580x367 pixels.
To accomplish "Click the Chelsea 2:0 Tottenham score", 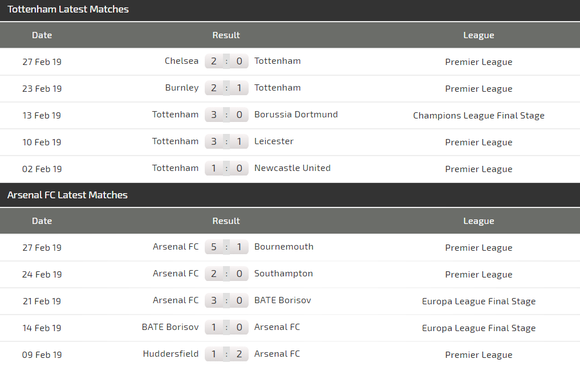I will click(x=226, y=61).
